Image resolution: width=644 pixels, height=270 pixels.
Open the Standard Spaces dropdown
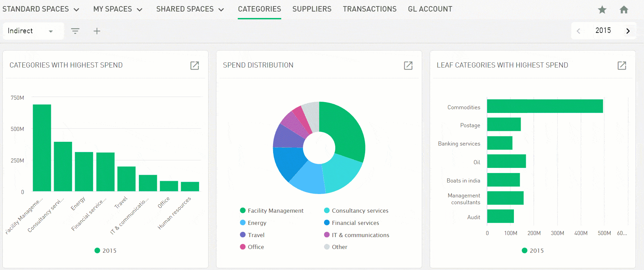pos(40,9)
